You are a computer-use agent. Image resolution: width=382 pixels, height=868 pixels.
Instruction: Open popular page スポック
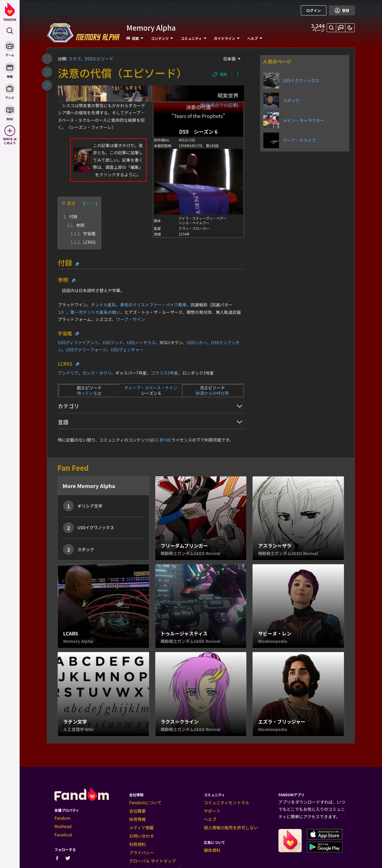coord(291,100)
